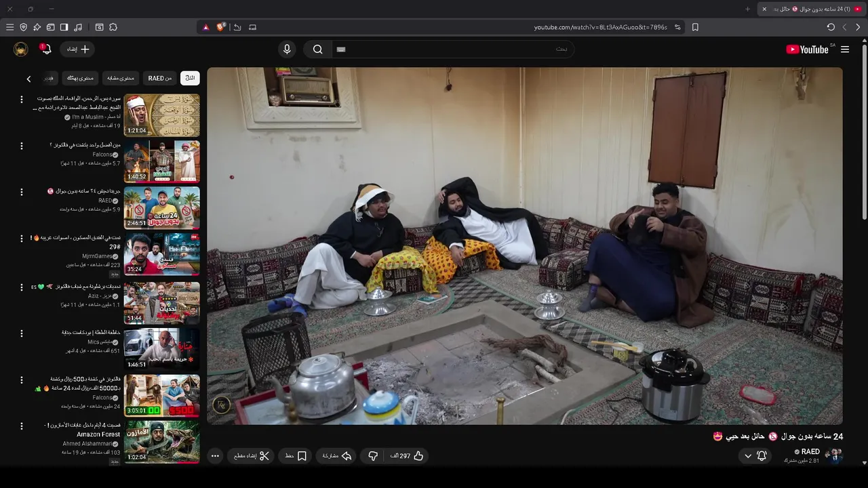Click the Share (مشاركة) button
Viewport: 868px width, 488px height.
(x=337, y=456)
